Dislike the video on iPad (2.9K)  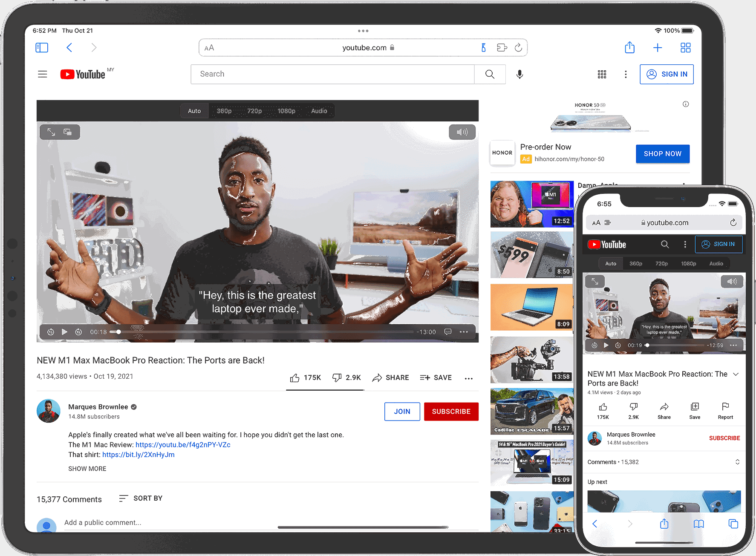point(346,377)
